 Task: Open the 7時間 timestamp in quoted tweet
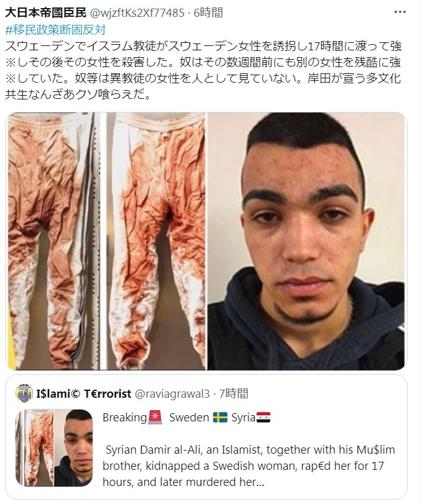234,394
